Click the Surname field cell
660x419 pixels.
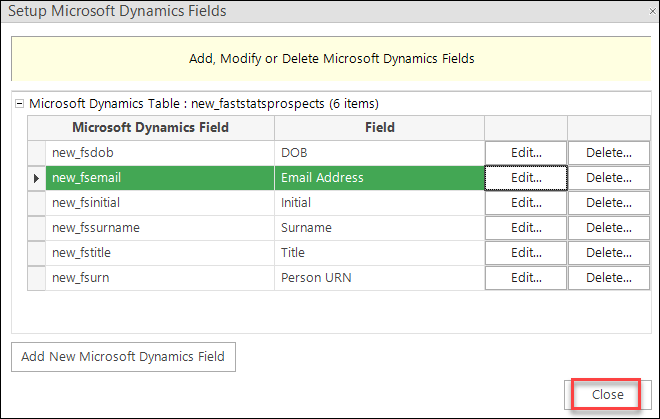(379, 228)
